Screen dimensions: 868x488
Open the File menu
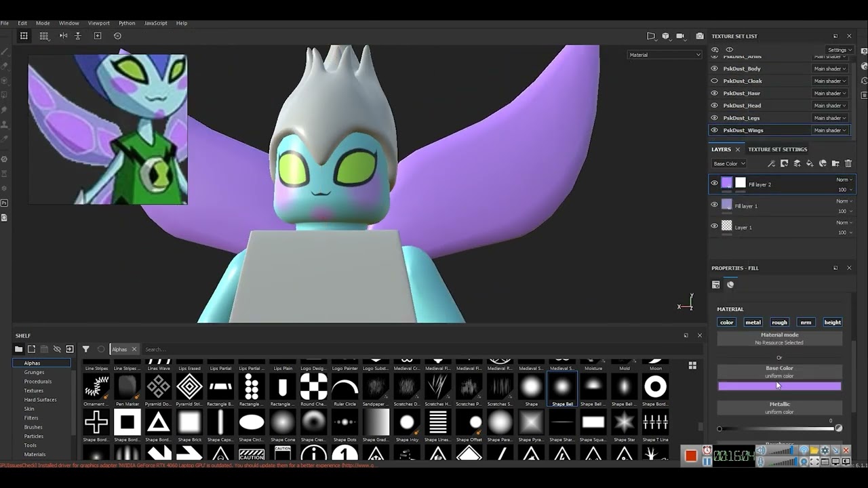(5, 23)
